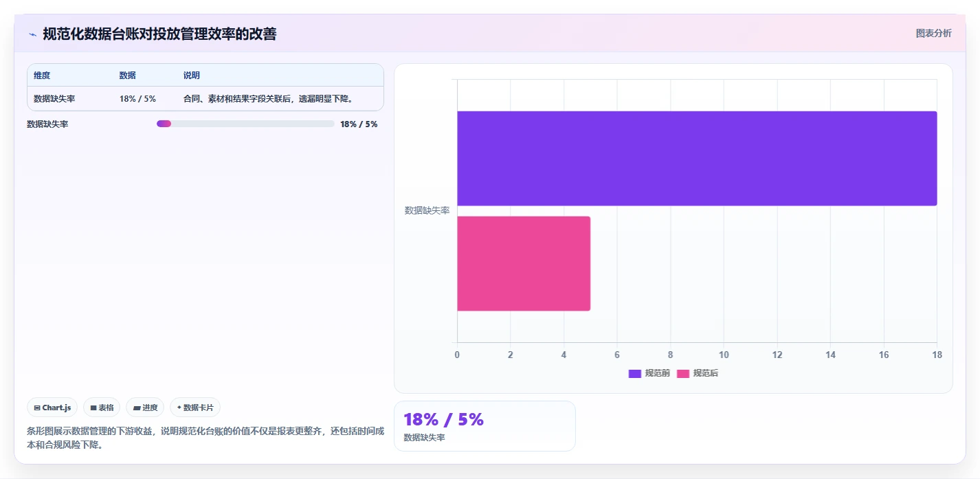980x479 pixels.
Task: Click the pink 规范后 legend swatch
Action: (x=683, y=374)
